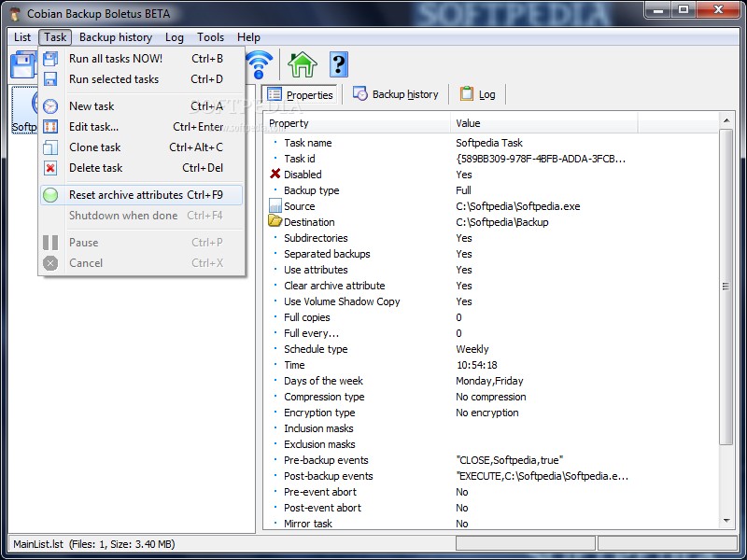Click the vertical scrollbar thumb in properties list
The width and height of the screenshot is (747, 560).
(x=726, y=287)
